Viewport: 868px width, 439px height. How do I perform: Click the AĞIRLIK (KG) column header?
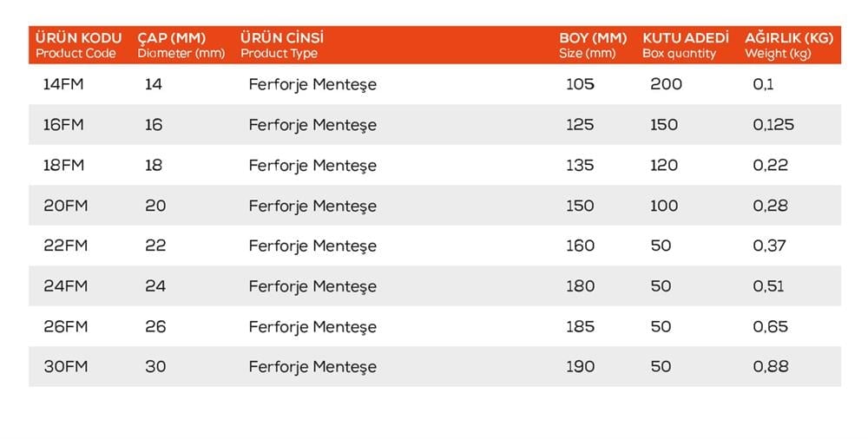point(789,39)
